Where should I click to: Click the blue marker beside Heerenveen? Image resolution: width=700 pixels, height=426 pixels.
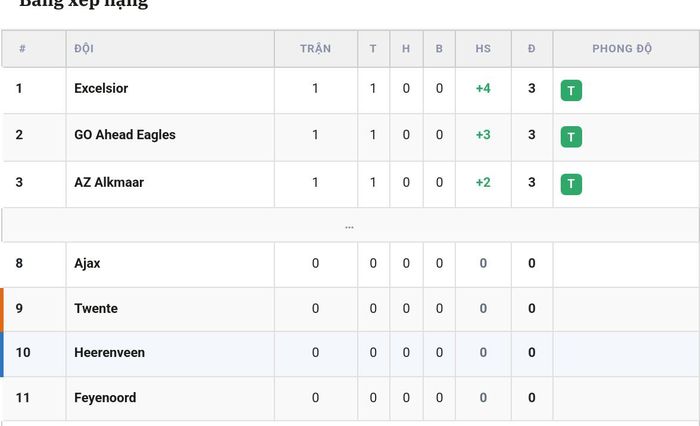pos(2,354)
